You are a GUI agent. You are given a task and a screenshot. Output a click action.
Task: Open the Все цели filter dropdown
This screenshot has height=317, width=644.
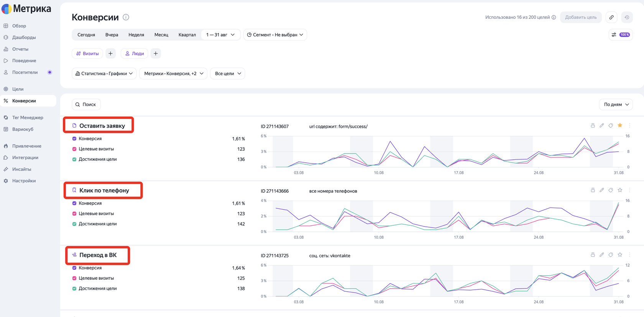(x=228, y=73)
